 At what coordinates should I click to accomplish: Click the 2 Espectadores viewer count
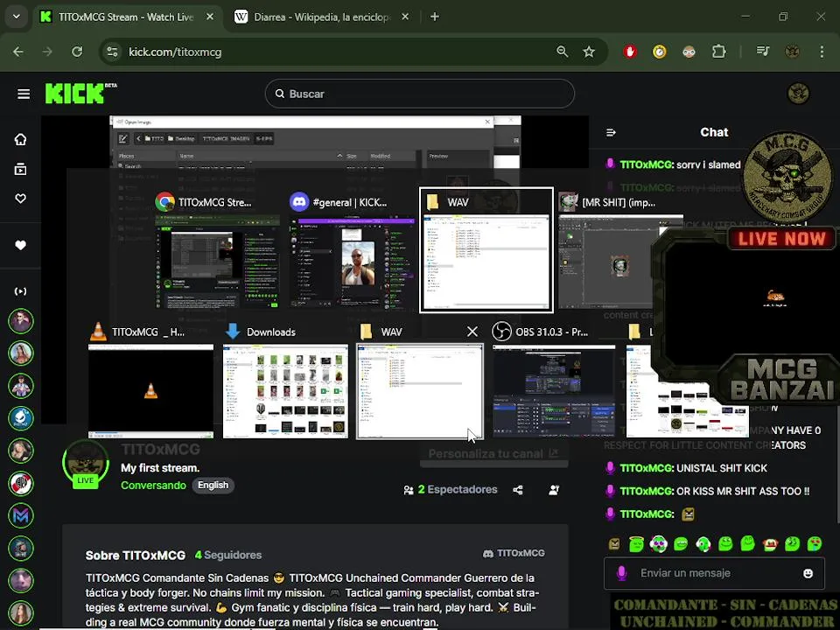(451, 490)
